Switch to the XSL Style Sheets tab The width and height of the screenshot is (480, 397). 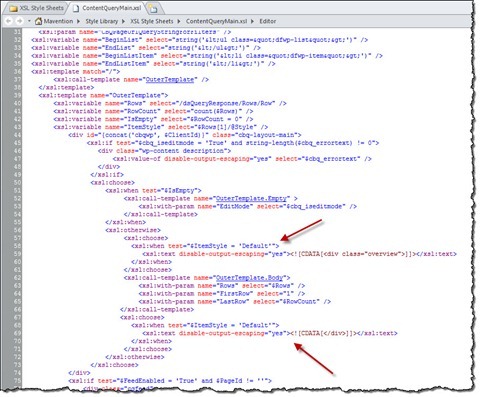click(x=37, y=8)
